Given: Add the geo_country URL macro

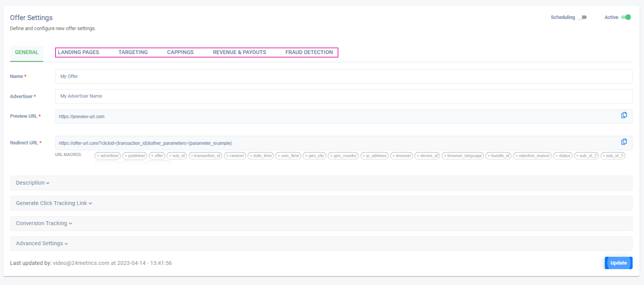Looking at the screenshot, I should [x=343, y=156].
